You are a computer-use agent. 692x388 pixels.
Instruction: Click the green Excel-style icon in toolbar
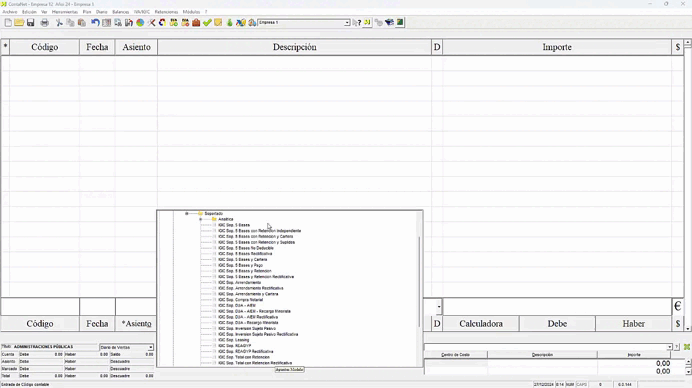pos(400,22)
